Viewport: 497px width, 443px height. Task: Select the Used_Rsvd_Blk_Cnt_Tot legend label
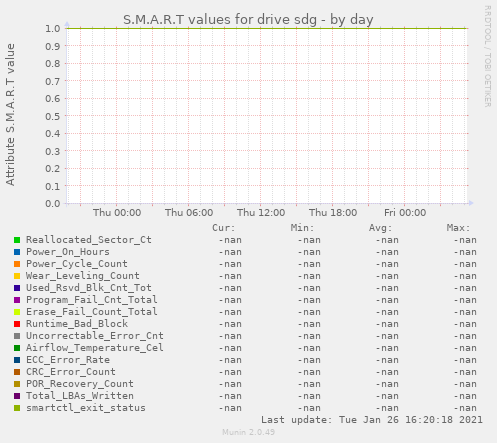tap(89, 288)
